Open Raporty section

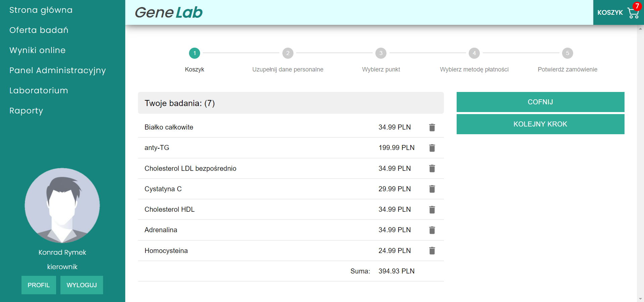(x=26, y=111)
